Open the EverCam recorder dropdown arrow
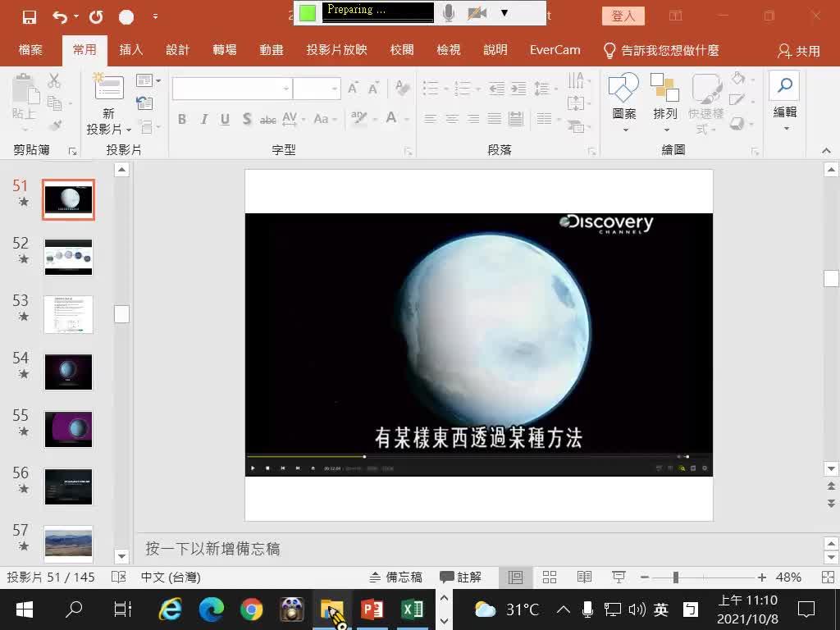The width and height of the screenshot is (840, 630). click(x=504, y=13)
